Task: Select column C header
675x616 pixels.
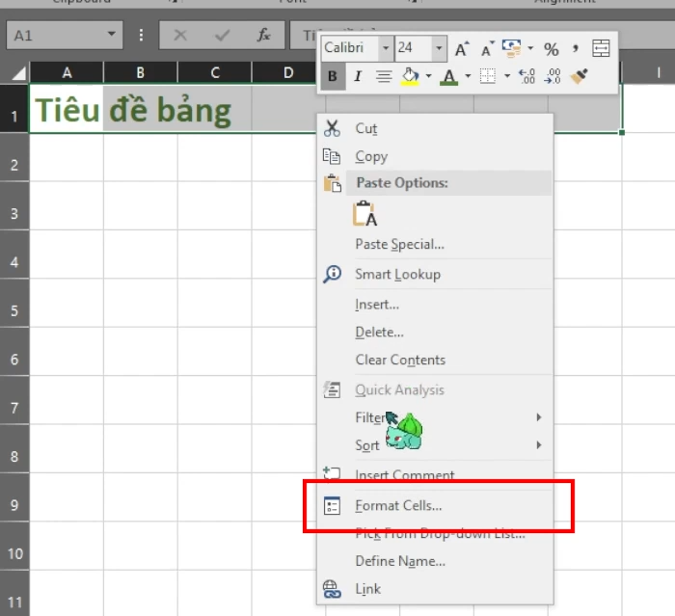Action: [x=215, y=72]
